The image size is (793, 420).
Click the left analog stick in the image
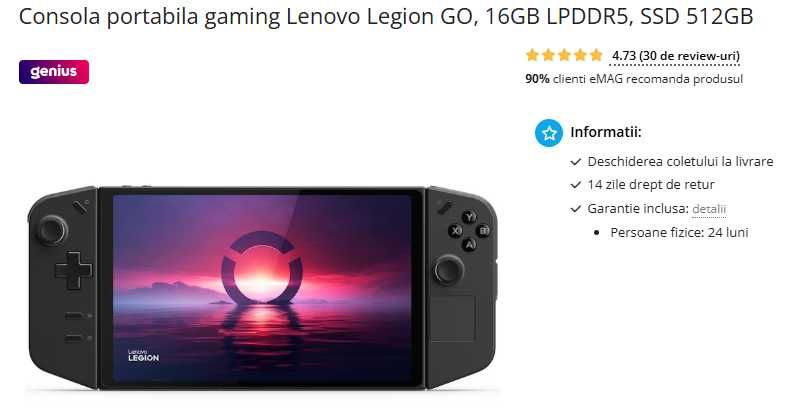pos(51,230)
